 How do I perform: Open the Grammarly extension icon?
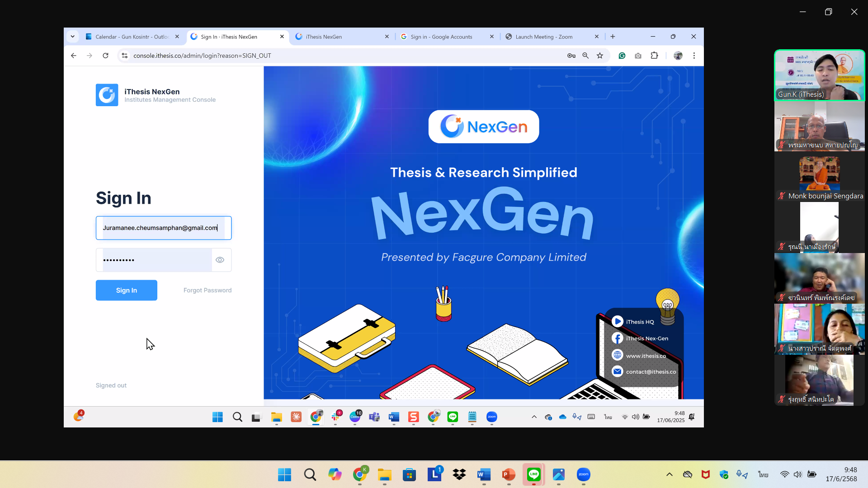point(622,56)
